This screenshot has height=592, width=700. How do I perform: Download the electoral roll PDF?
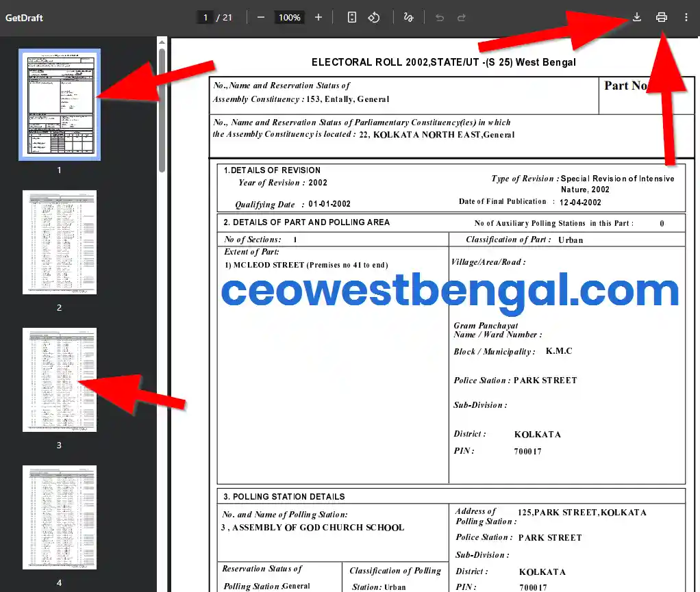(636, 17)
